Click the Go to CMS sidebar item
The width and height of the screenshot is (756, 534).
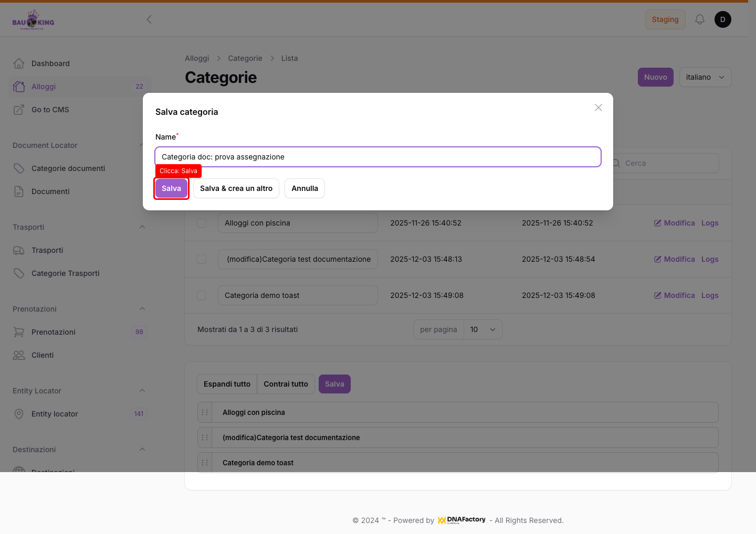point(50,110)
